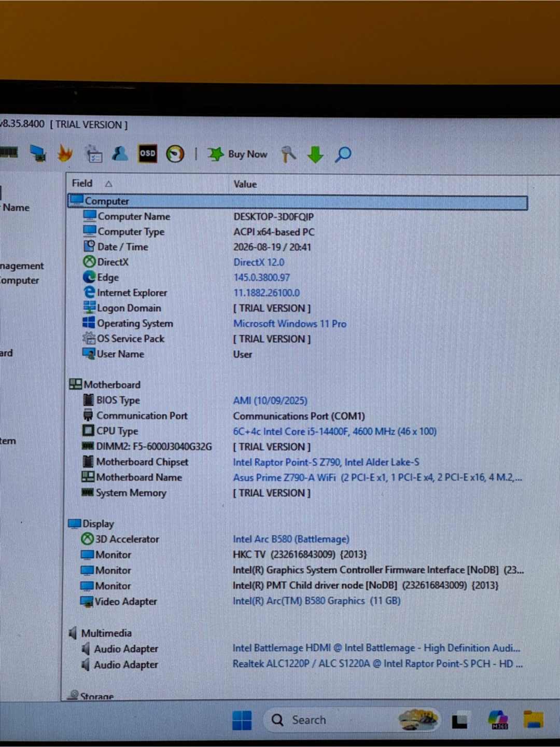560x747 pixels.
Task: Open Intel(R) Arc(TM) B580 Graphics link
Action: (x=316, y=601)
